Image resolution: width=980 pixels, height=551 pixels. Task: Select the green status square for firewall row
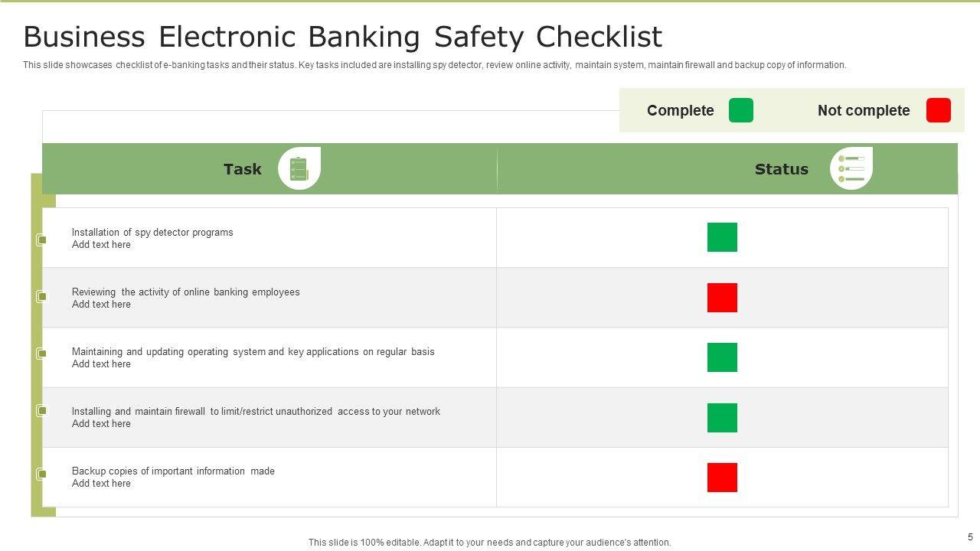coord(722,418)
